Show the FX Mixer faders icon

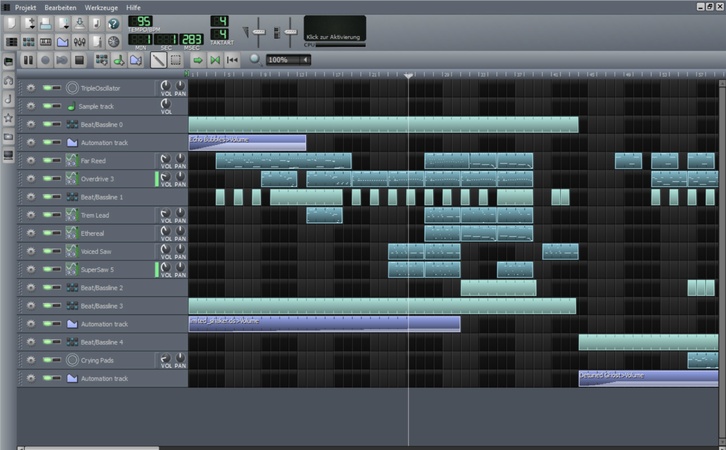(x=80, y=42)
